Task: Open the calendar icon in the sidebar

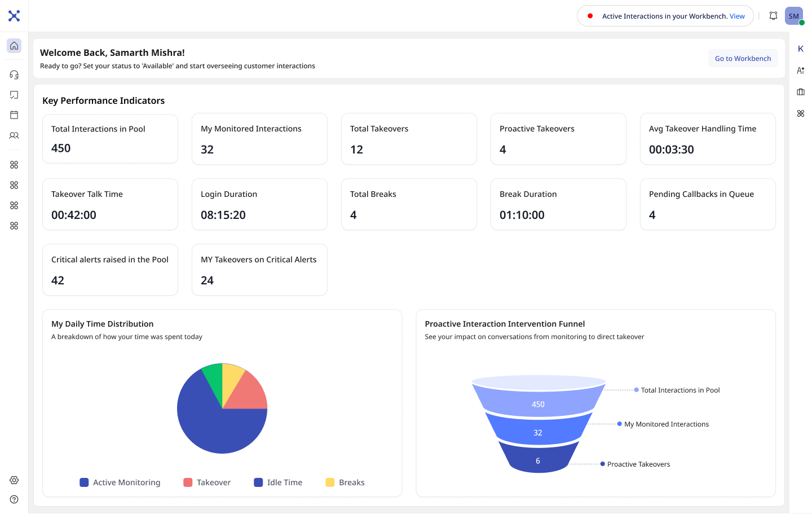Action: click(x=14, y=115)
